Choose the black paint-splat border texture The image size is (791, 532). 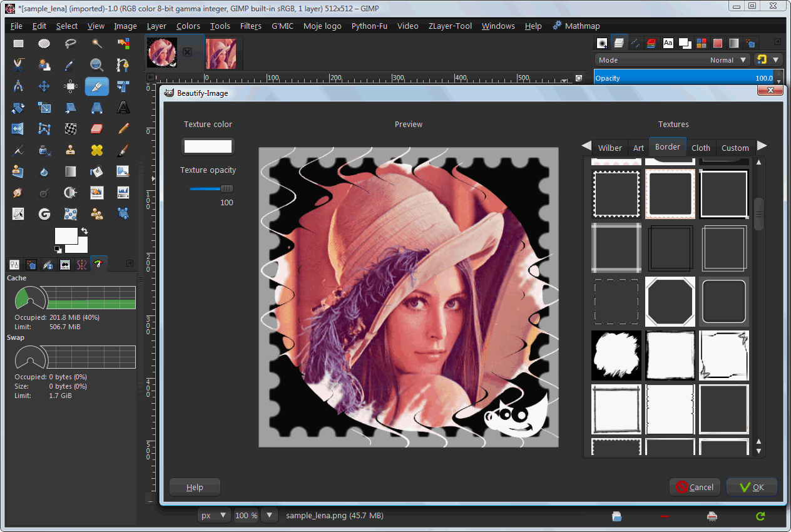(x=616, y=356)
